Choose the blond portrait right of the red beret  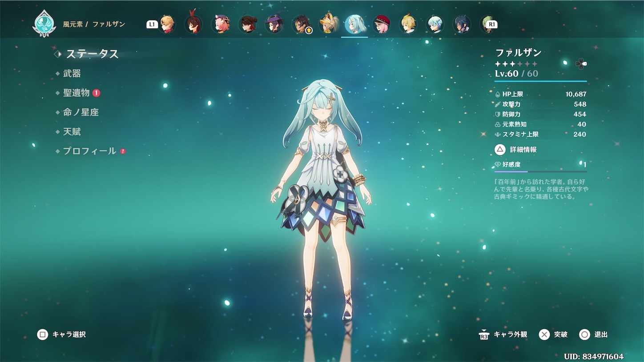coord(408,24)
